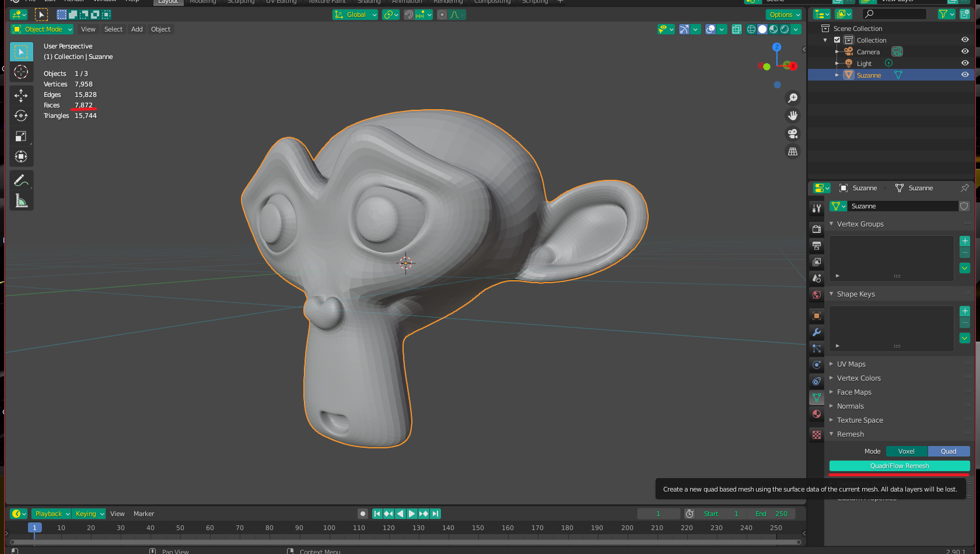980x554 pixels.
Task: Open the Options dropdown
Action: click(x=784, y=15)
